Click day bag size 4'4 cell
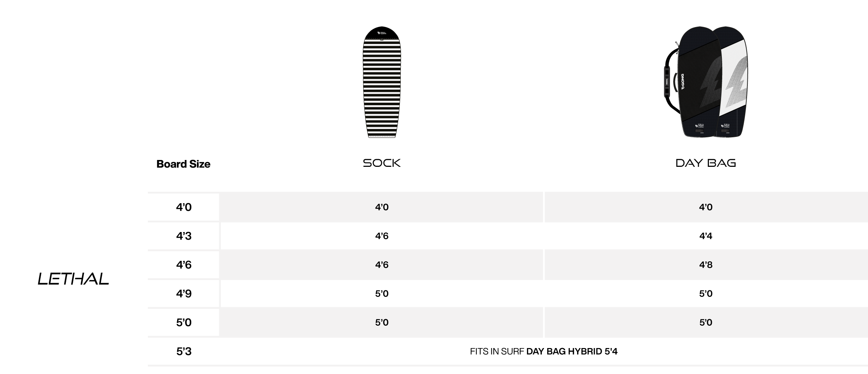The height and width of the screenshot is (374, 868). click(706, 236)
